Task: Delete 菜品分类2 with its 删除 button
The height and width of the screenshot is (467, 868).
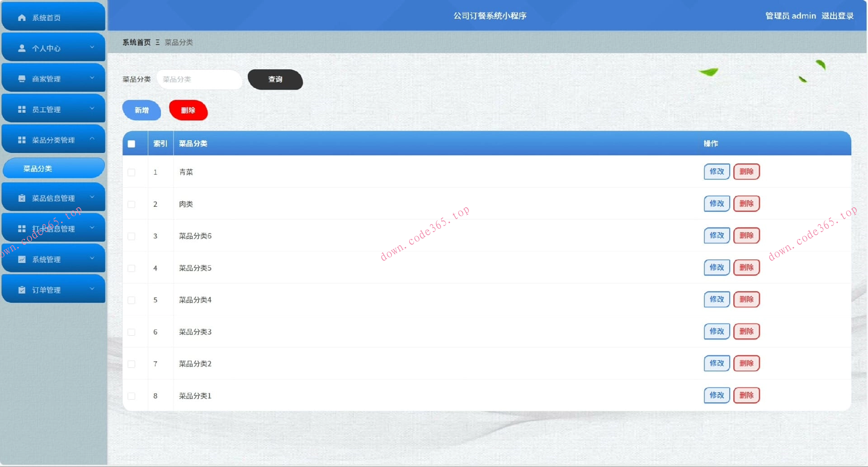Action: pos(746,363)
